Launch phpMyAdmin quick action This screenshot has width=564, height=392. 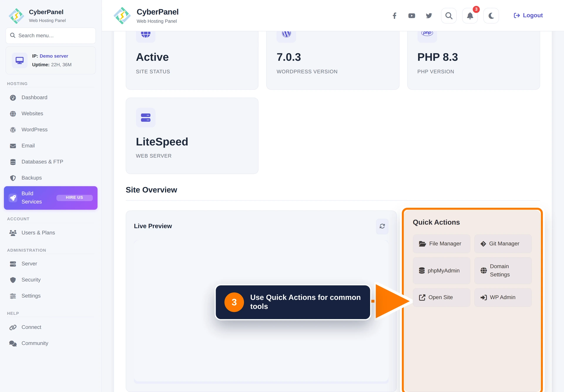point(442,270)
